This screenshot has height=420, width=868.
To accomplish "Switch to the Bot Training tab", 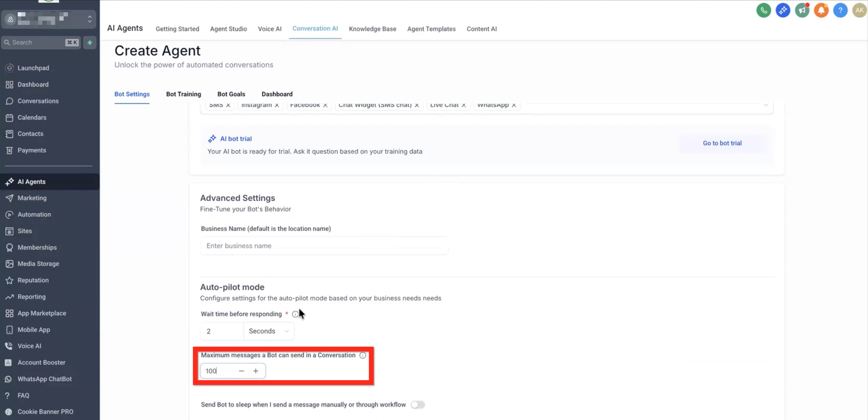I will pos(183,94).
